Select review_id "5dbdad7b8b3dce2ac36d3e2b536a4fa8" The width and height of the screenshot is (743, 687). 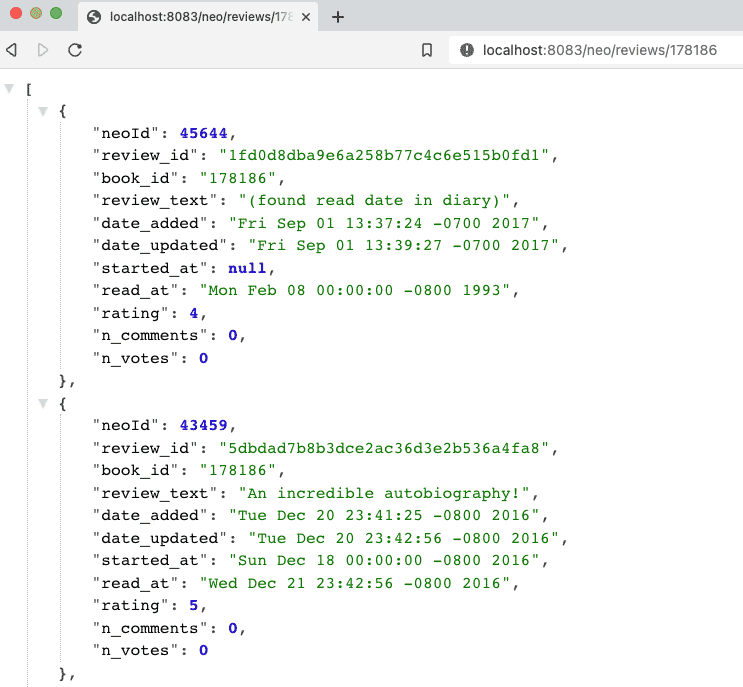point(383,448)
